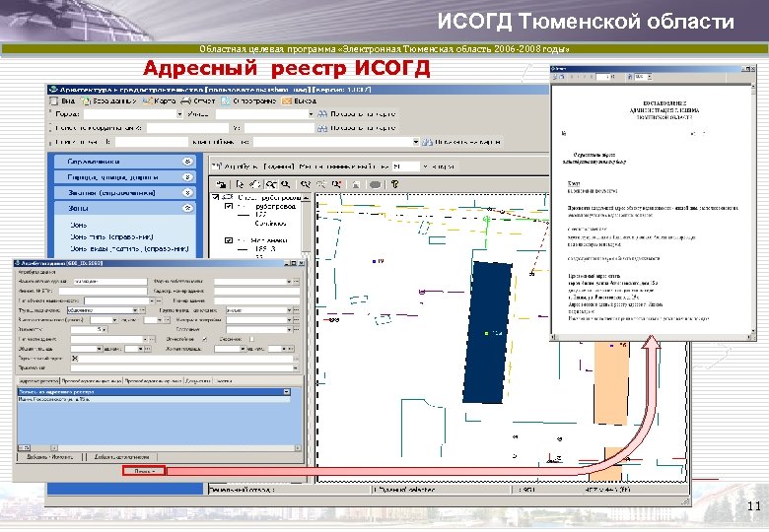Open the Вид menu
Image resolution: width=769 pixels, height=532 pixels.
coord(62,100)
